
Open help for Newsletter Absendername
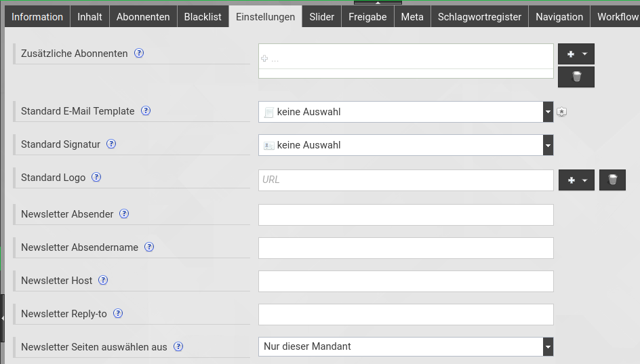coord(149,247)
